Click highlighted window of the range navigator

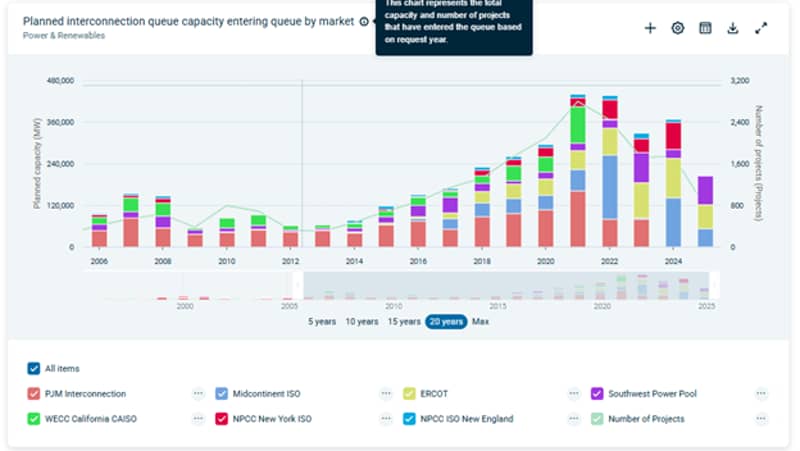click(x=506, y=285)
